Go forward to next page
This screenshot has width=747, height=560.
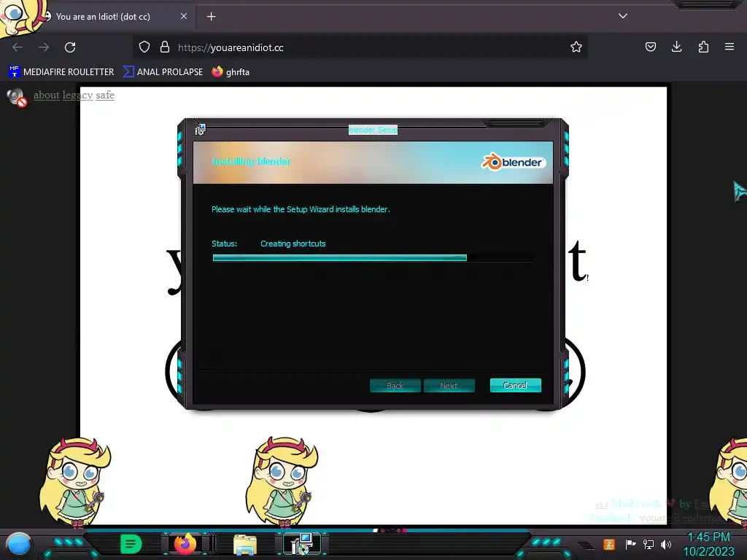[x=44, y=47]
